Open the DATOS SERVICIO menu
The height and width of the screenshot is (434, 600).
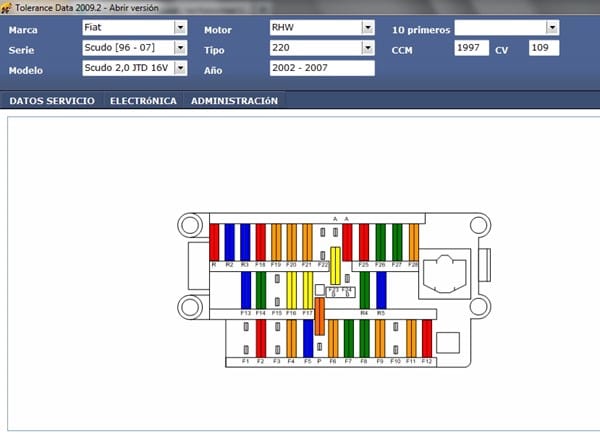tap(52, 101)
